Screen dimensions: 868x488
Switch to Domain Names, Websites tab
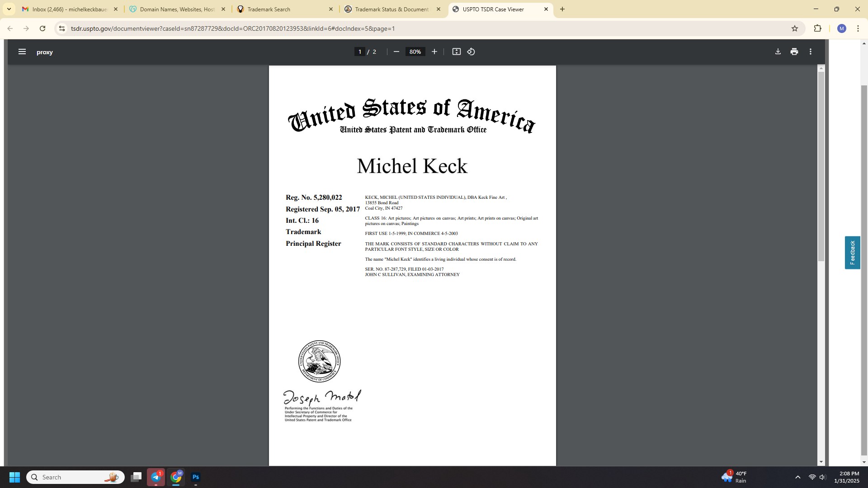click(177, 9)
